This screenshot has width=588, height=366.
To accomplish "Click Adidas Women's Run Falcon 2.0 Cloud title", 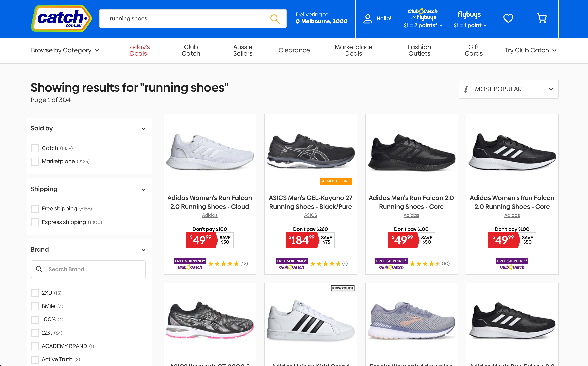I will tap(210, 202).
